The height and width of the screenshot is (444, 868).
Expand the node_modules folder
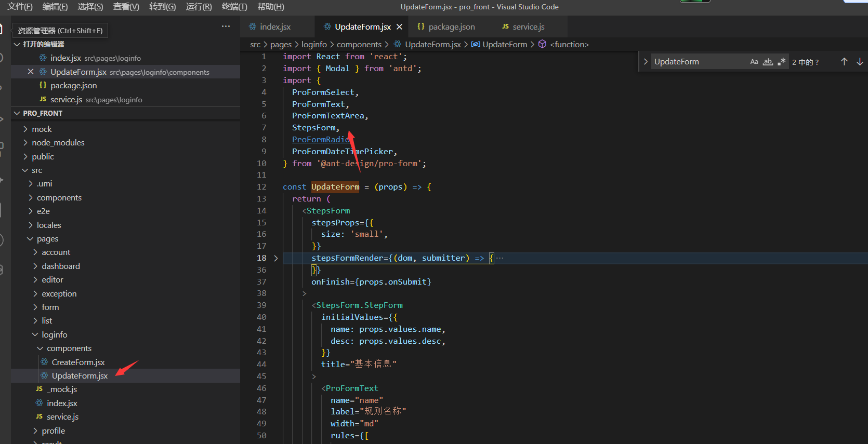(x=58, y=143)
